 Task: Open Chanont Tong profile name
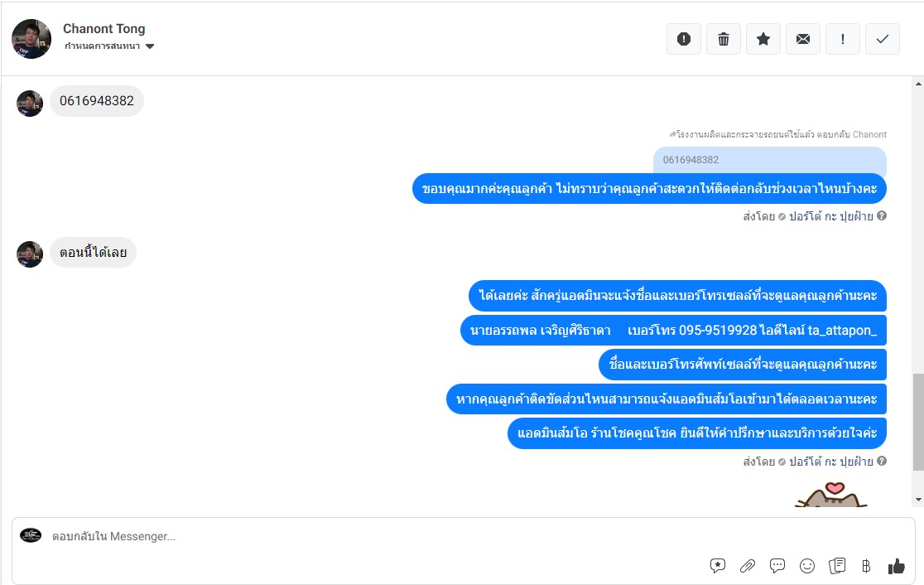coord(103,28)
